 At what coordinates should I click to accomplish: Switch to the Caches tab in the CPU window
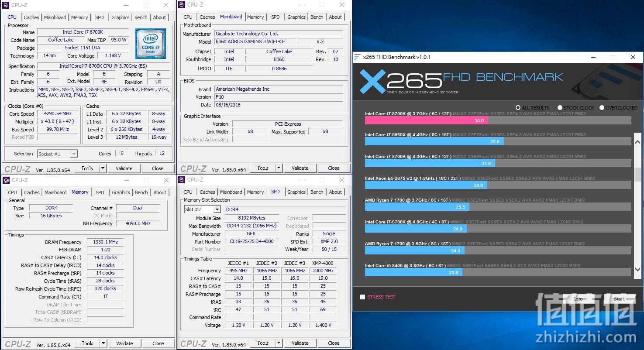point(31,17)
